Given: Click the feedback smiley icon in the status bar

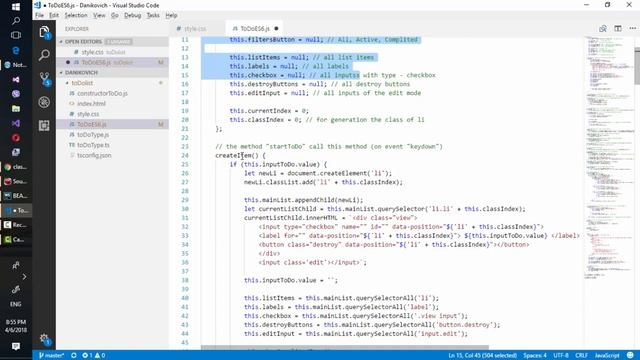Looking at the screenshot, I should (630, 356).
